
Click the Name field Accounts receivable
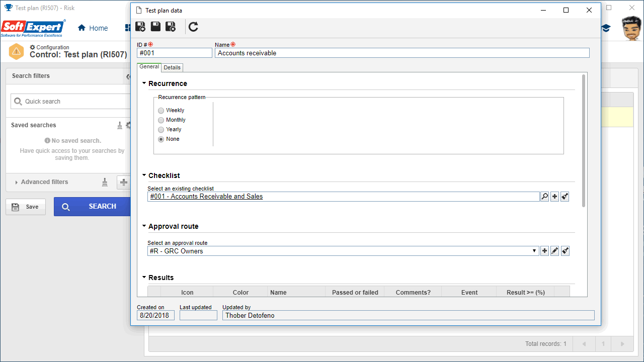pos(402,53)
